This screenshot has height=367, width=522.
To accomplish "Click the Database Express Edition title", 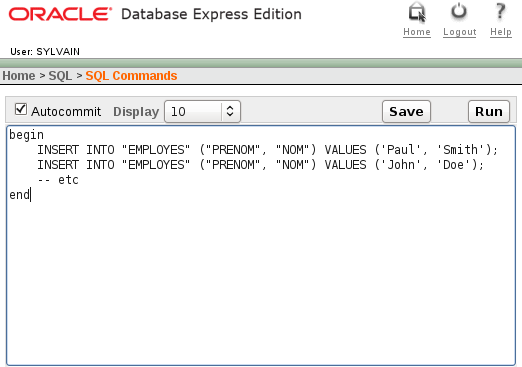I will (211, 14).
